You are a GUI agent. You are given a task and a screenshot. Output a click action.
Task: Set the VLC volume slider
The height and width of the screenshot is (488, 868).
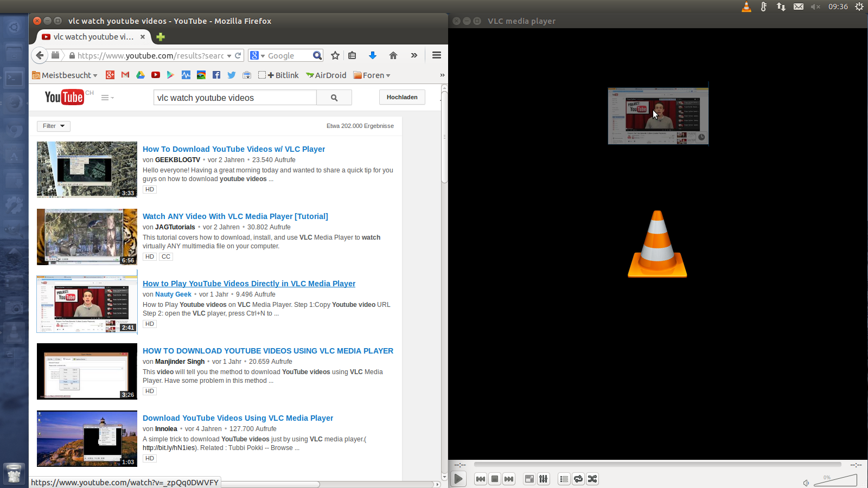[835, 480]
